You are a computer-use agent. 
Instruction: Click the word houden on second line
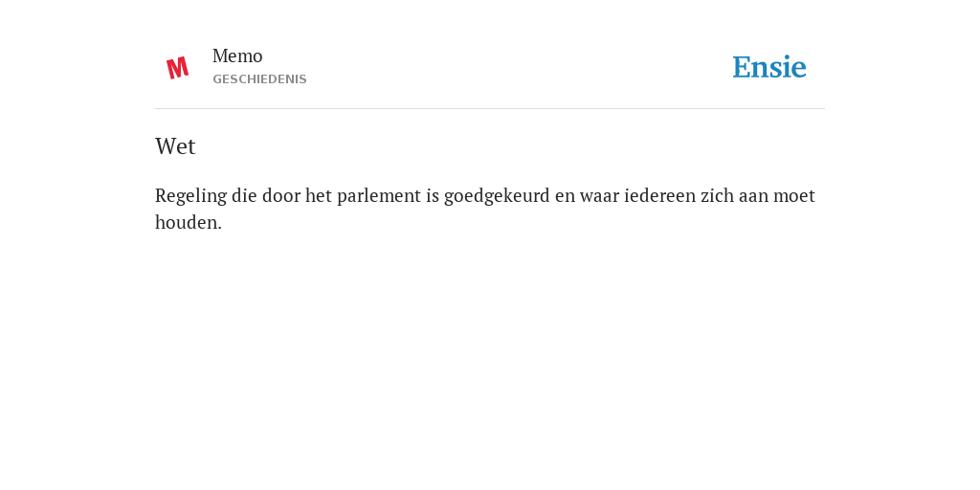pyautogui.click(x=187, y=222)
